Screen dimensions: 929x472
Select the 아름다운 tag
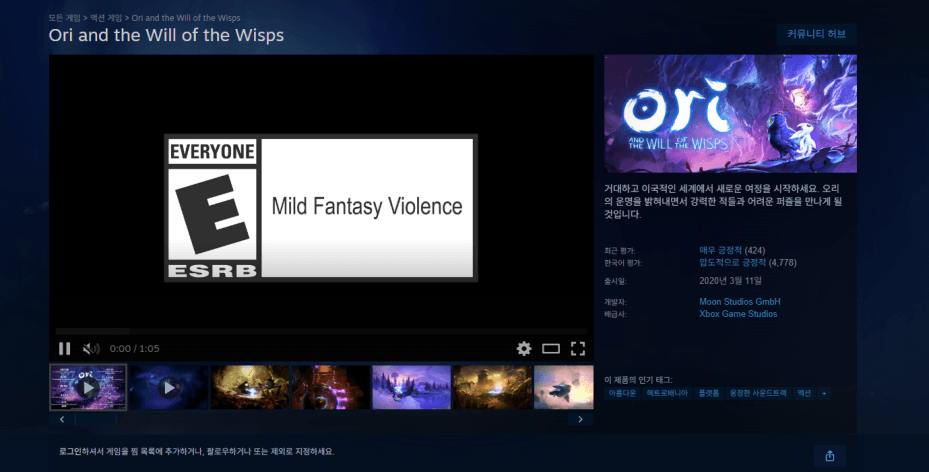click(622, 393)
